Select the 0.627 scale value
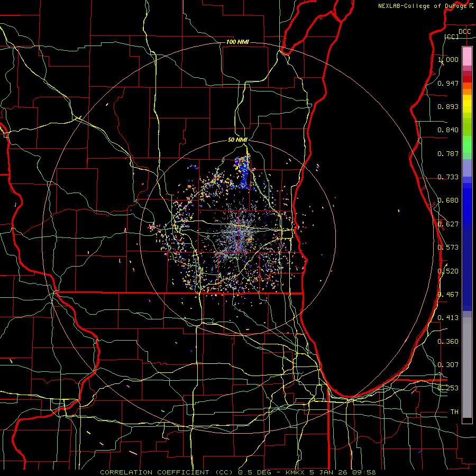476x476 pixels. point(448,224)
